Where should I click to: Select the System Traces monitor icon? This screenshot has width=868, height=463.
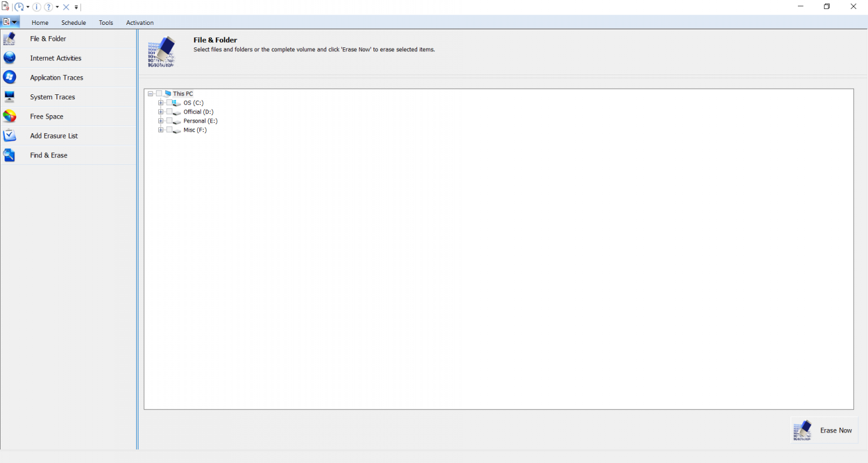(10, 97)
